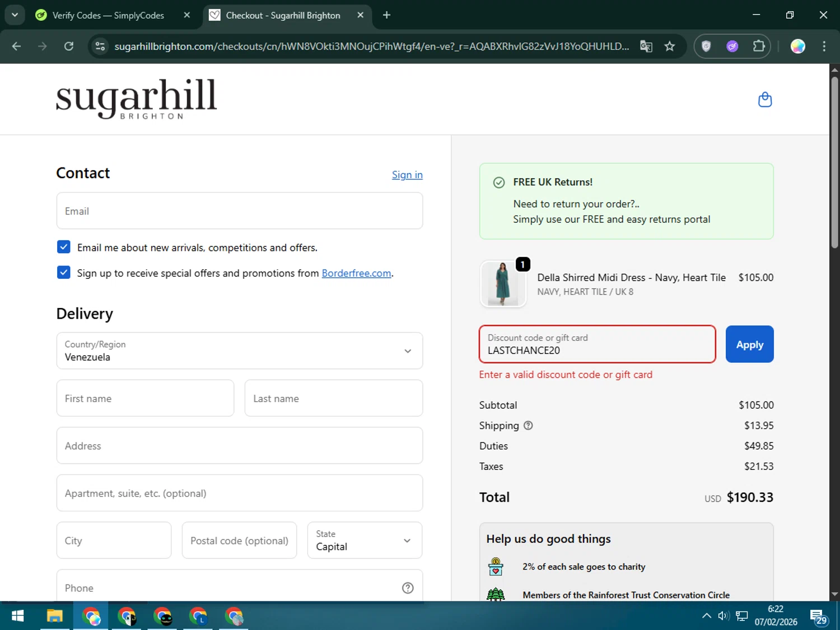Reload the checkout page

(x=69, y=46)
